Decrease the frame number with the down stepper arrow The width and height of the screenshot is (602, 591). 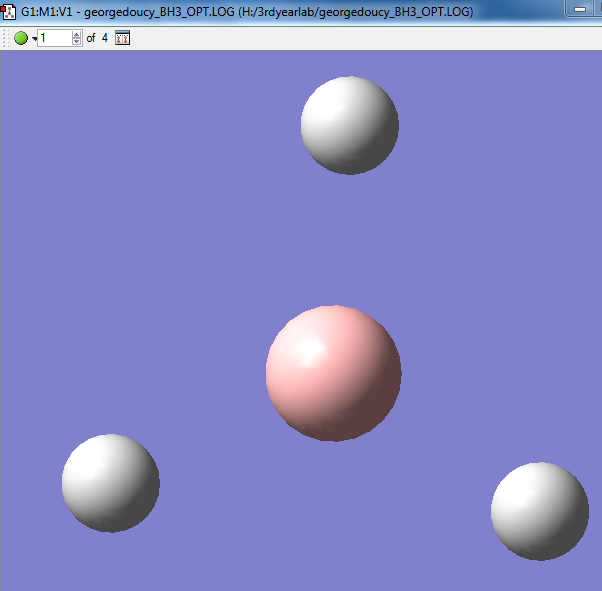[77, 42]
